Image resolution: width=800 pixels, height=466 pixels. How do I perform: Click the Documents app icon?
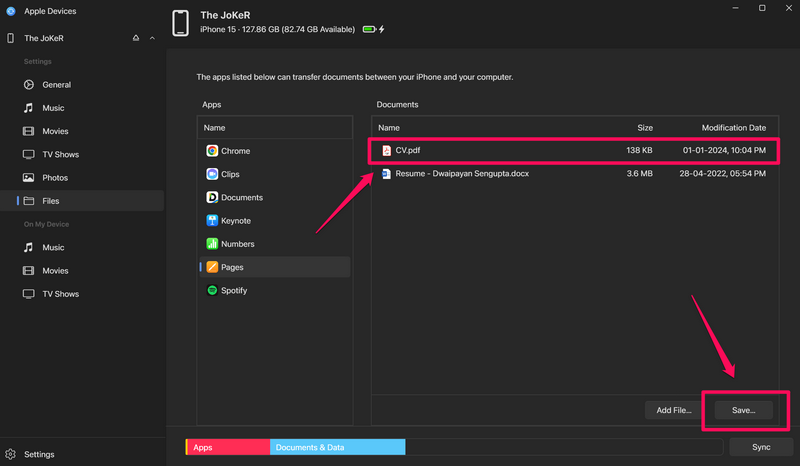point(212,198)
